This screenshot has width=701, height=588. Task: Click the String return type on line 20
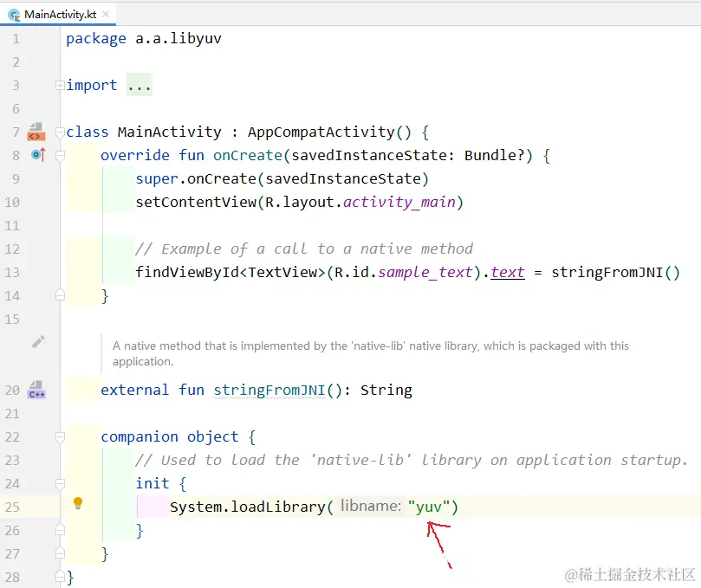[386, 390]
